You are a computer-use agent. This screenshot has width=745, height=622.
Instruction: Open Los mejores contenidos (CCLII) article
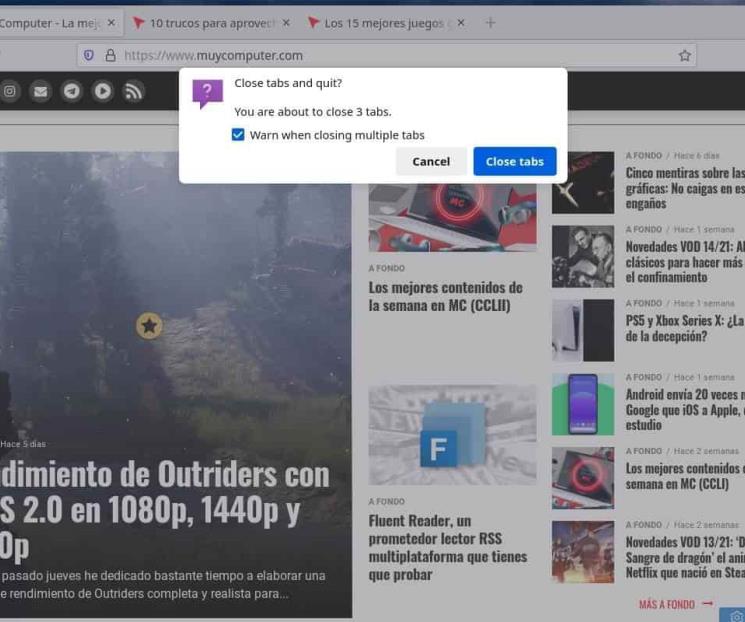coord(446,297)
